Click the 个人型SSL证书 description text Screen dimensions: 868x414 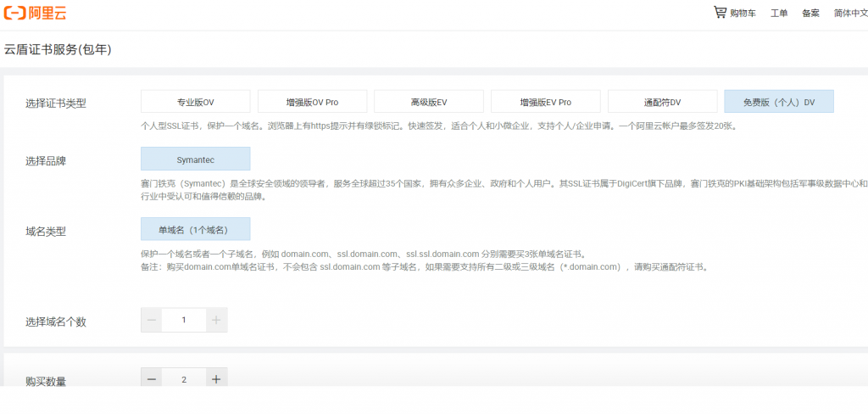click(x=438, y=126)
